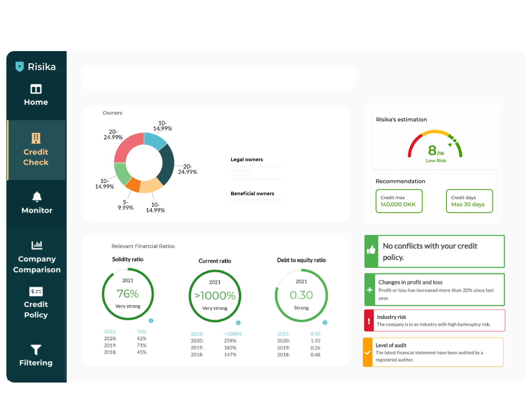Screen dimensions: 532x399
Task: Click the Credit days Max 30 days box
Action: (469, 201)
